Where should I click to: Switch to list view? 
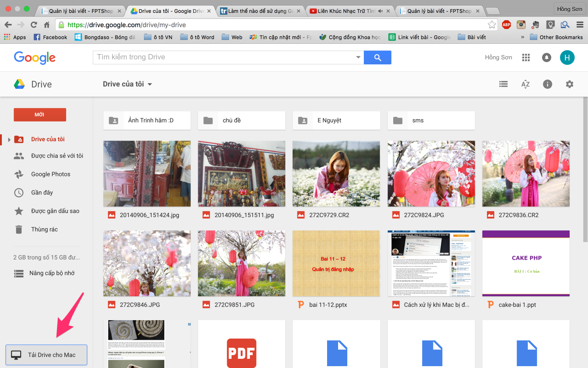coord(503,84)
